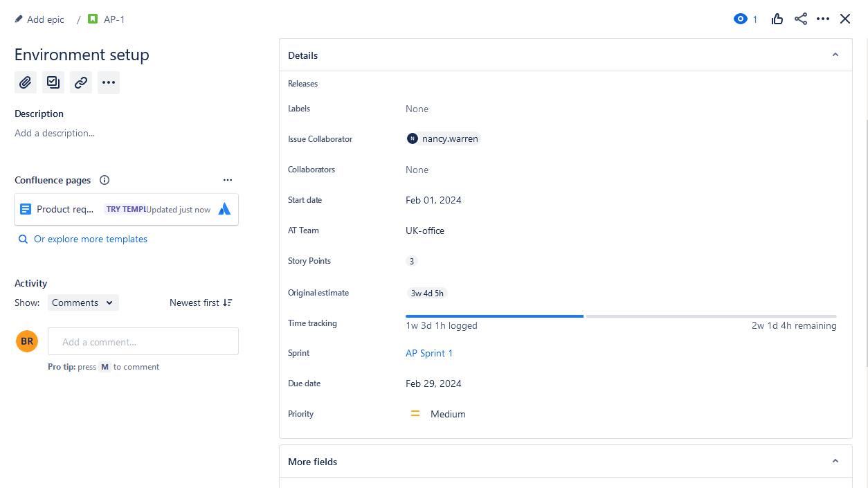The image size is (868, 488).
Task: Collapse the More fields section
Action: pyautogui.click(x=835, y=461)
